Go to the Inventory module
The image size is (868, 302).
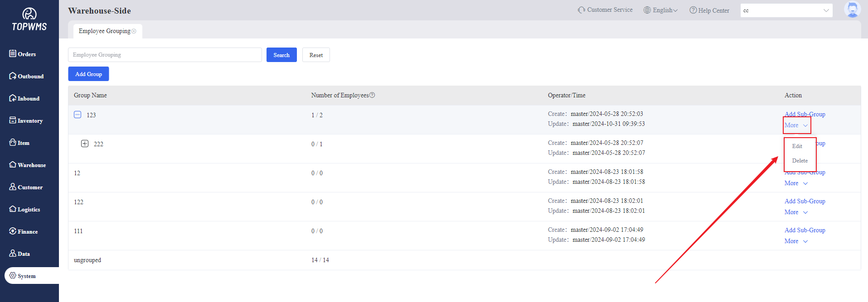(x=26, y=120)
